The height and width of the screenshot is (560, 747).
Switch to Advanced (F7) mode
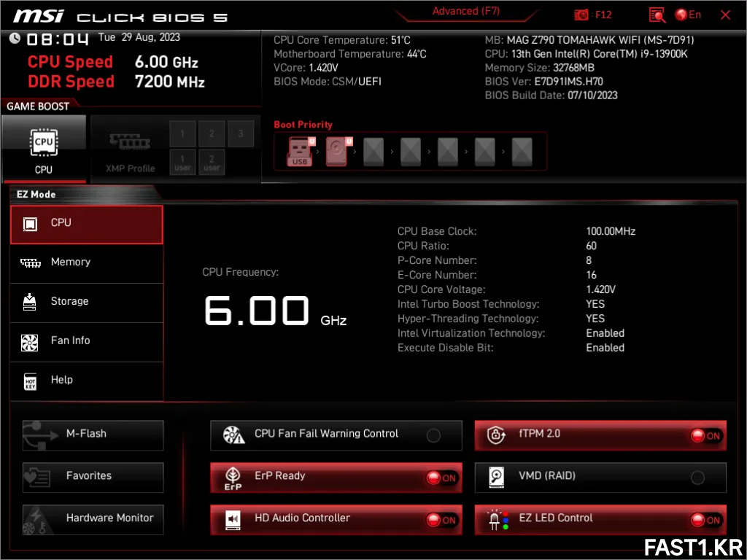click(x=466, y=12)
